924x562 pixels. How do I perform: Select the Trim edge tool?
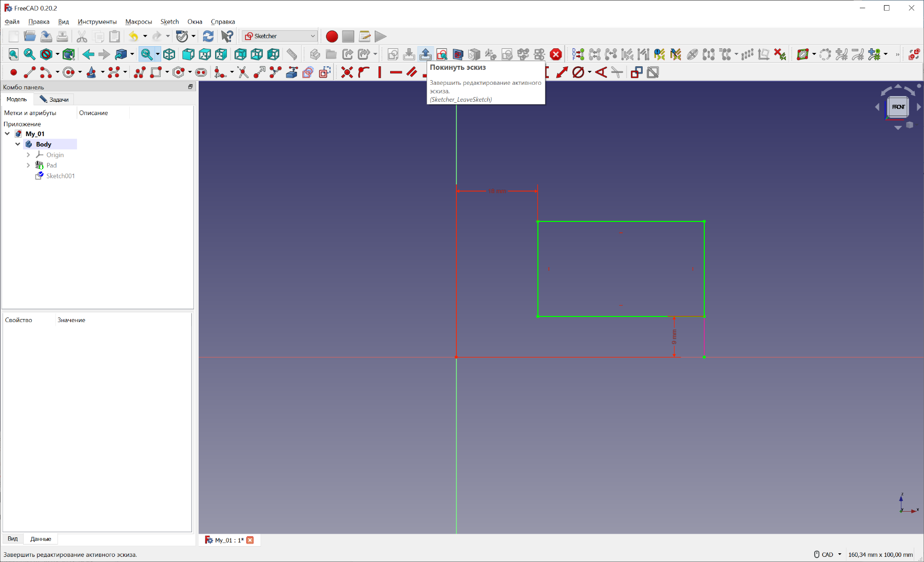243,72
